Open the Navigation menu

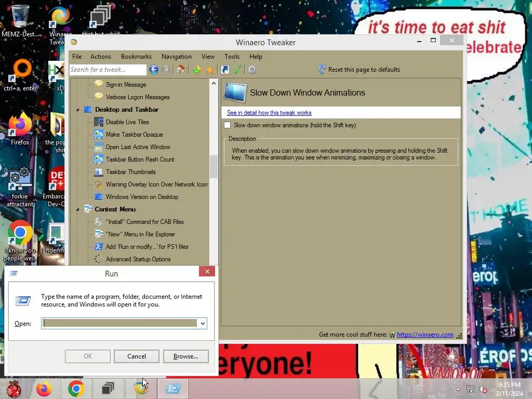(x=177, y=57)
